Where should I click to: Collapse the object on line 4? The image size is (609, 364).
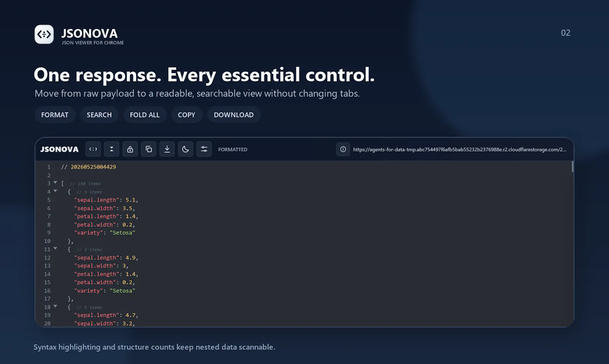point(55,191)
